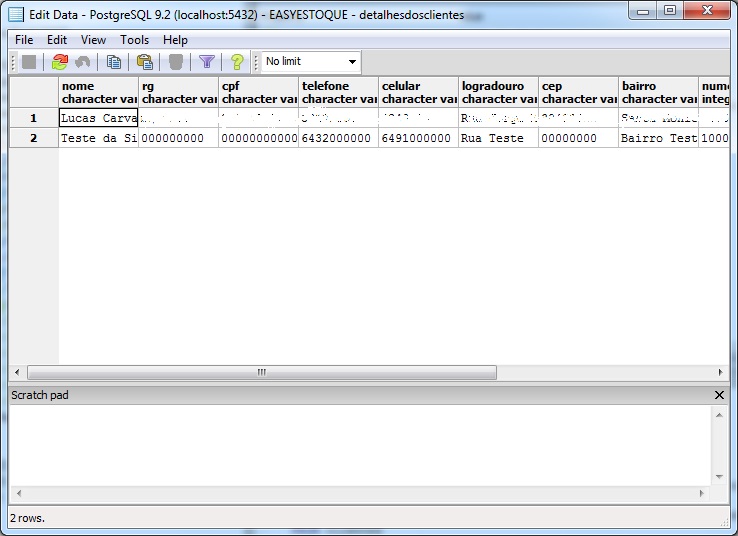This screenshot has width=738, height=536.
Task: Select the 'Rua Teste' logradouro cell
Action: pyautogui.click(x=498, y=138)
